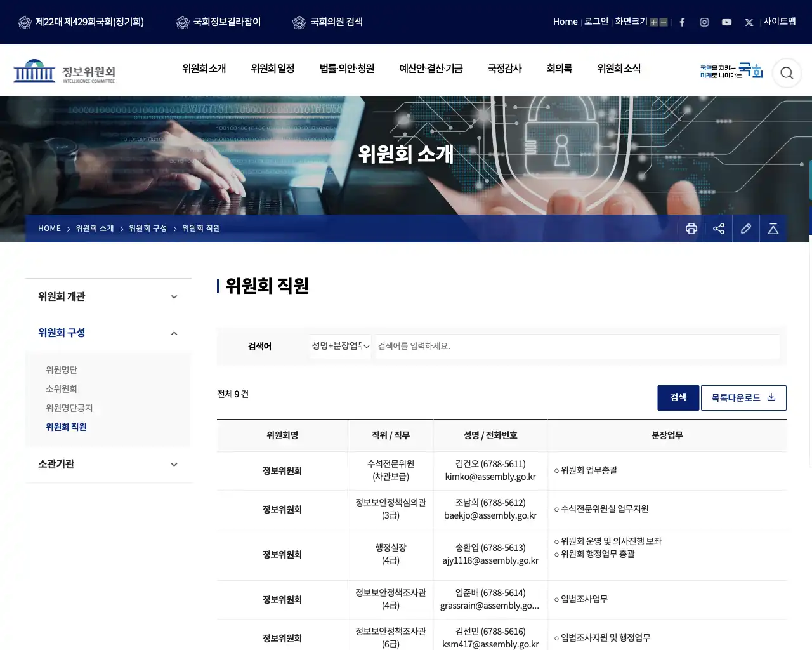Click the pencil edit icon
Screen dimensions: 812x650
point(746,229)
